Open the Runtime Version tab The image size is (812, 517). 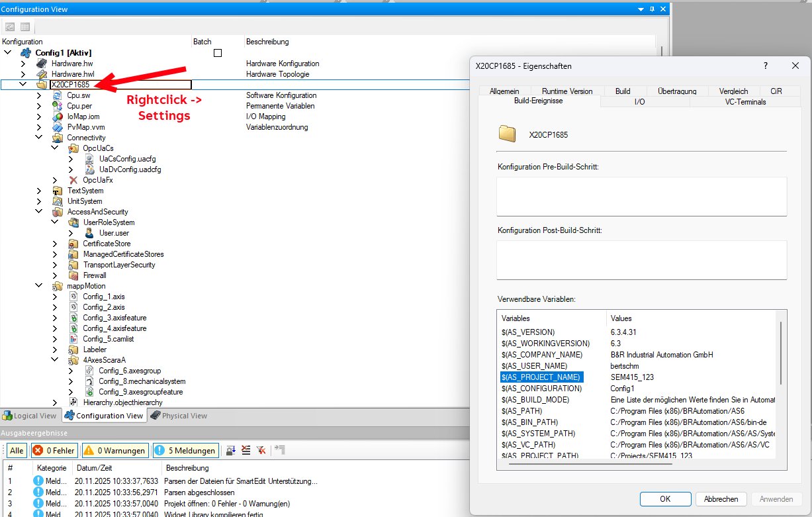pos(567,91)
